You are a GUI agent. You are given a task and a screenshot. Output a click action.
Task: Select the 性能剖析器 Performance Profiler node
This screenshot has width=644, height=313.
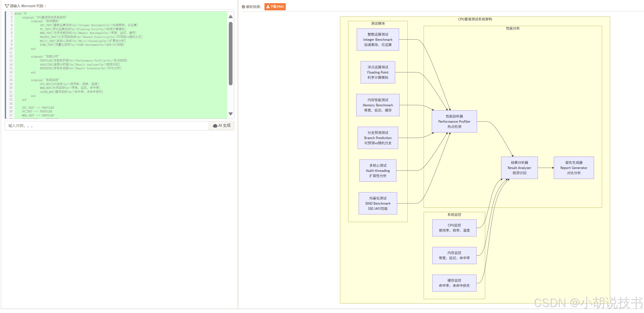click(454, 121)
